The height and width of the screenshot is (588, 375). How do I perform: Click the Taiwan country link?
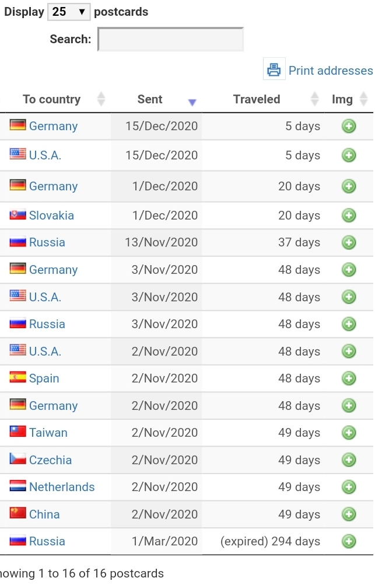[x=48, y=433]
